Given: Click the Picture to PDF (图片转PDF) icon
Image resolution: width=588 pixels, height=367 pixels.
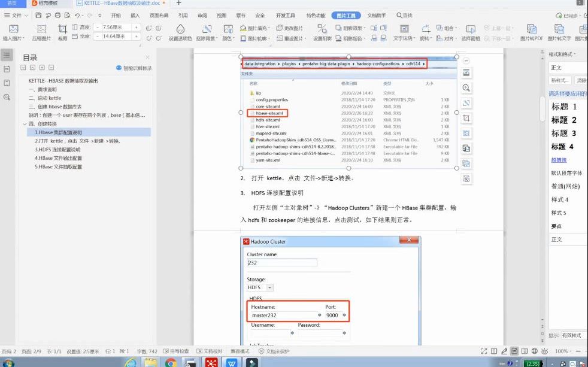Looking at the screenshot, I should coord(531,29).
